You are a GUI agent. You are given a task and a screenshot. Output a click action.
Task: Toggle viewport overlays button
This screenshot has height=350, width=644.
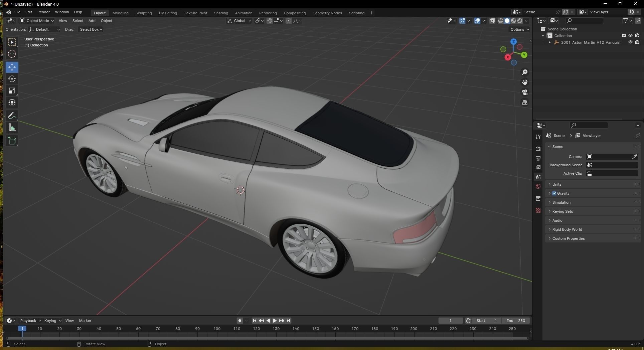tap(477, 21)
